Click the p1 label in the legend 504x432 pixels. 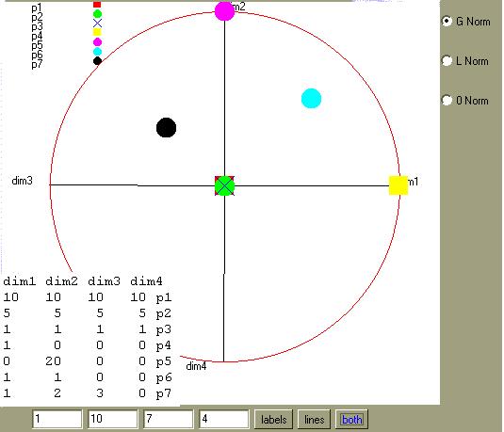[37, 8]
